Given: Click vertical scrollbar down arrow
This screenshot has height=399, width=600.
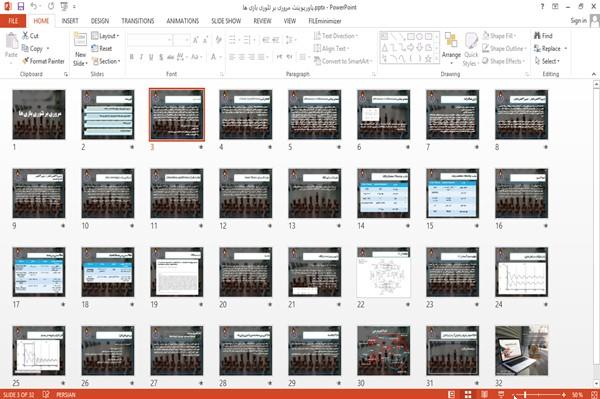Looking at the screenshot, I should click(596, 384).
